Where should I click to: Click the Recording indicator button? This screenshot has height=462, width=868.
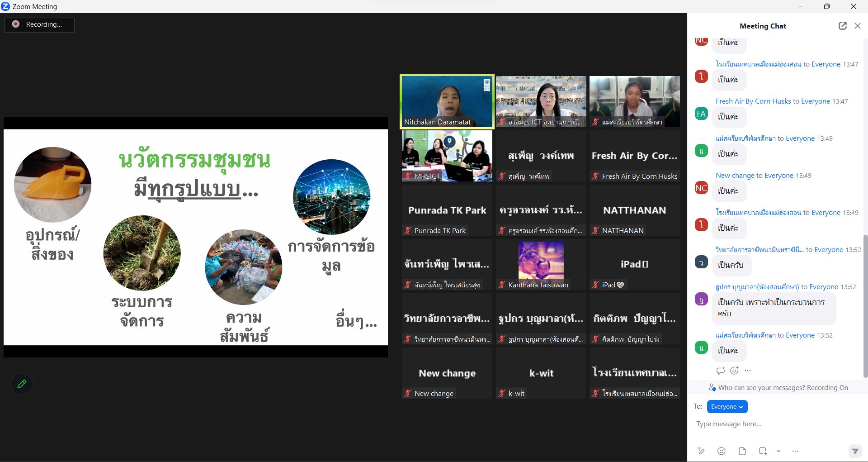tap(39, 24)
